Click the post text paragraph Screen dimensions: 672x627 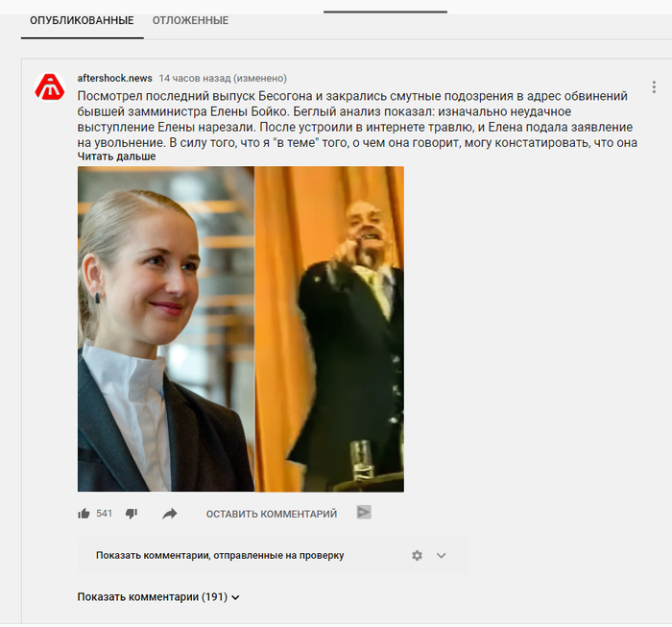[357, 119]
